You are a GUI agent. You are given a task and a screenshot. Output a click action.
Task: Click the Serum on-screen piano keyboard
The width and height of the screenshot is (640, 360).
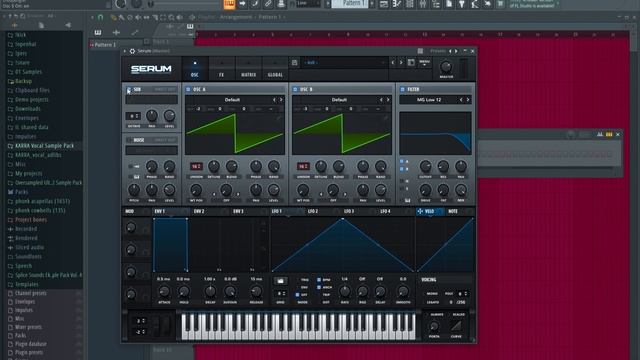pos(298,327)
